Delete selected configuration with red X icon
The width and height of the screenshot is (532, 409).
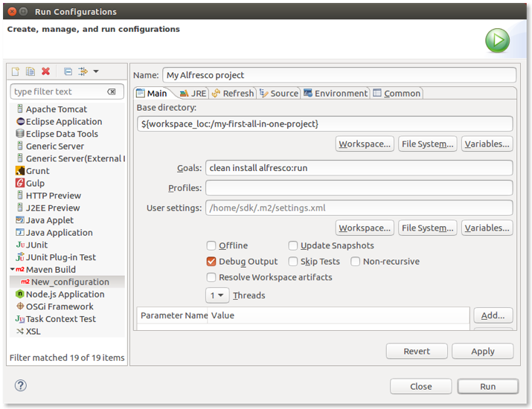[46, 71]
